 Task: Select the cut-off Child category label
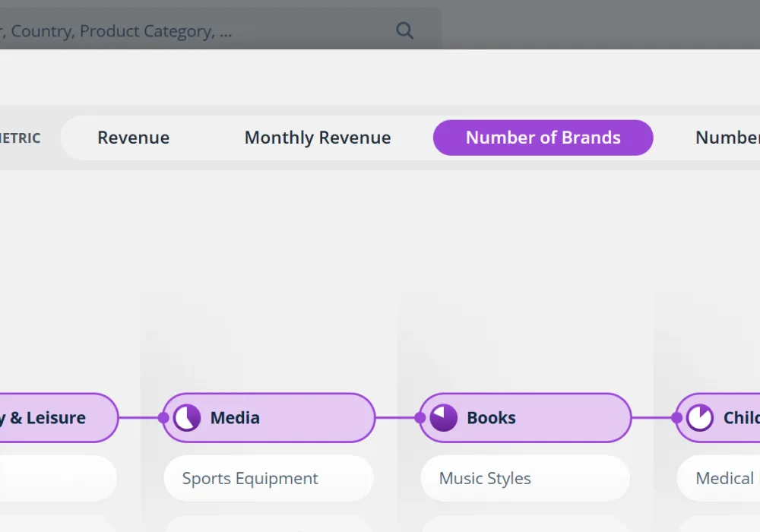point(740,418)
